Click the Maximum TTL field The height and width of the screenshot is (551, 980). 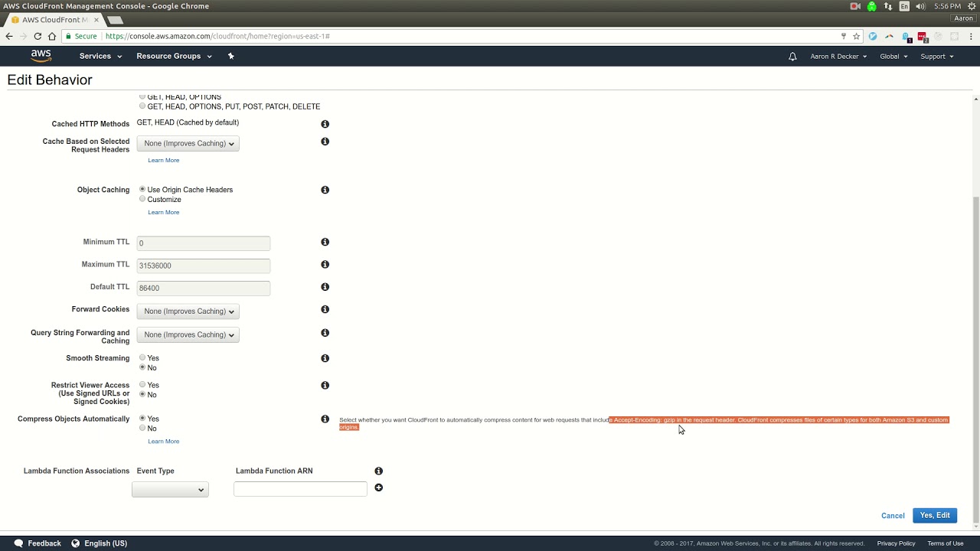click(204, 266)
